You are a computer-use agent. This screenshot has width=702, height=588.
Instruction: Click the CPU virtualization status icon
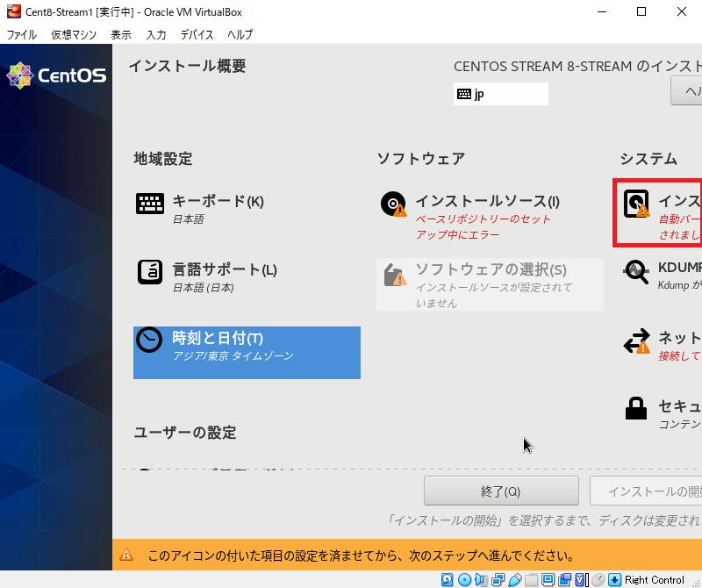[x=581, y=580]
